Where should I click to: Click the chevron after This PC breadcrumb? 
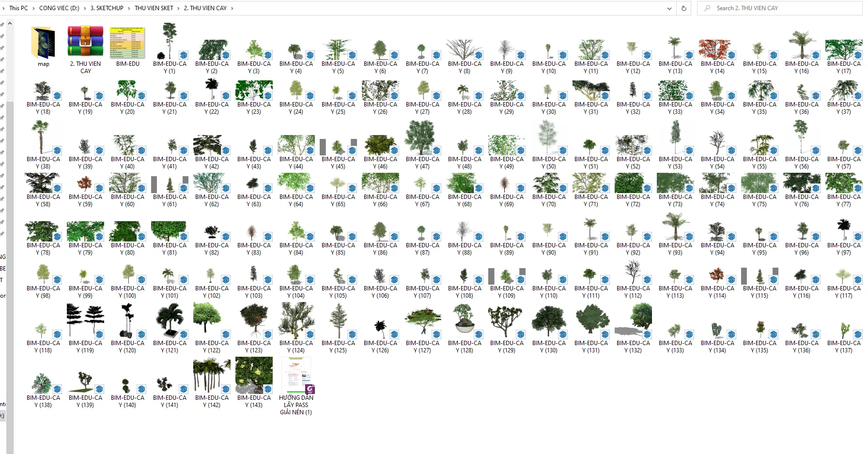(33, 8)
